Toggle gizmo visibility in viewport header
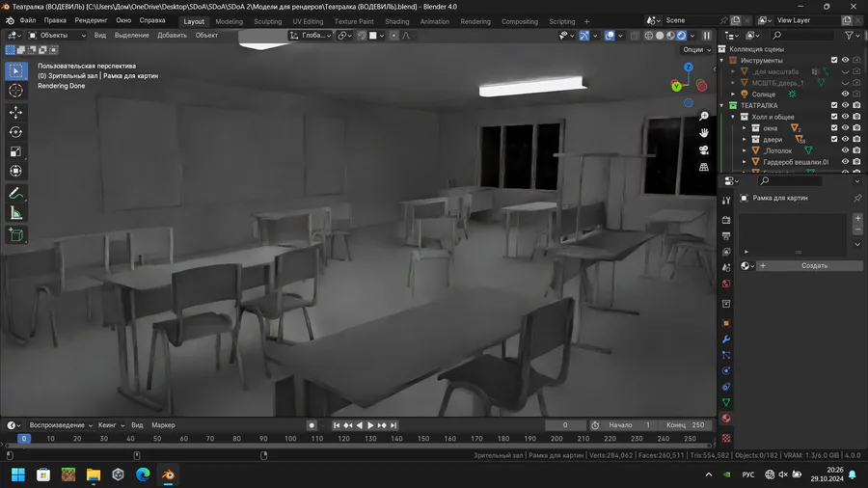868x488 pixels. click(x=584, y=36)
